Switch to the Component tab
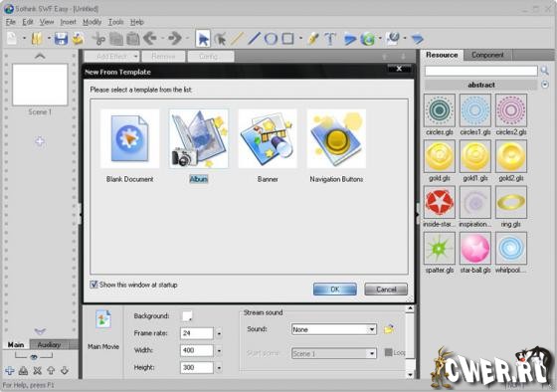This screenshot has height=392, width=557. [x=487, y=55]
